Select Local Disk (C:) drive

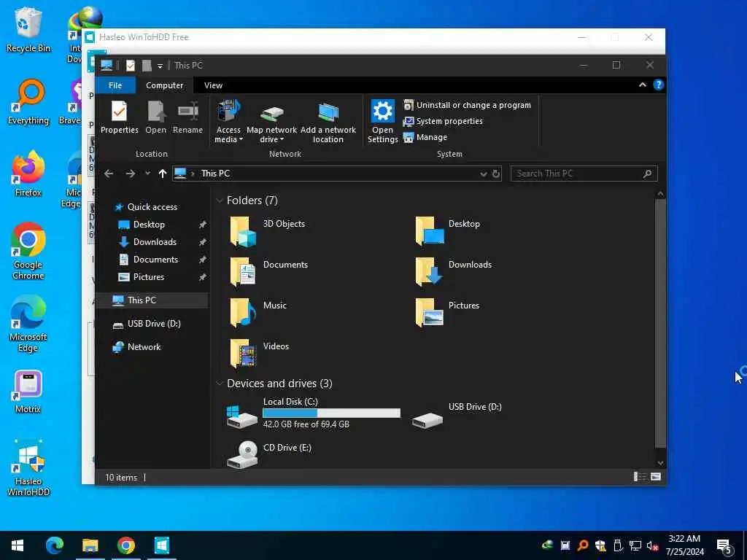314,413
